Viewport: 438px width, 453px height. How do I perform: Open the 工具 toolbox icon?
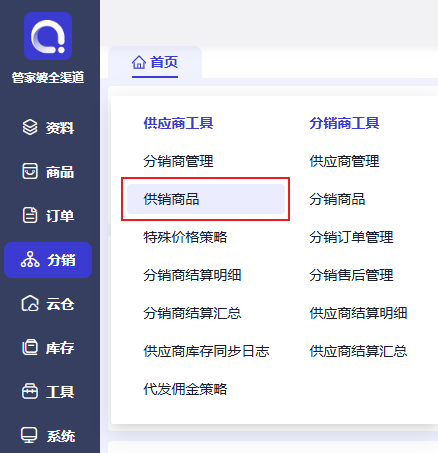[x=30, y=391]
